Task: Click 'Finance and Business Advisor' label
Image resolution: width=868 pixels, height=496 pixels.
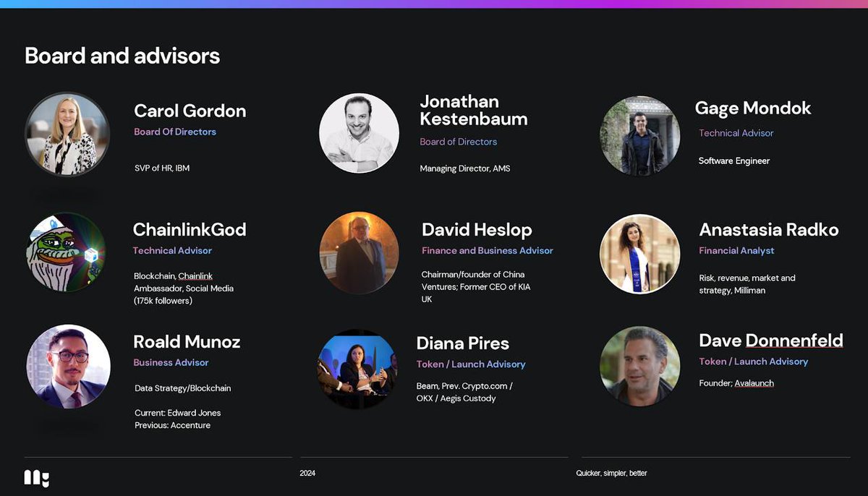Action: tap(488, 251)
